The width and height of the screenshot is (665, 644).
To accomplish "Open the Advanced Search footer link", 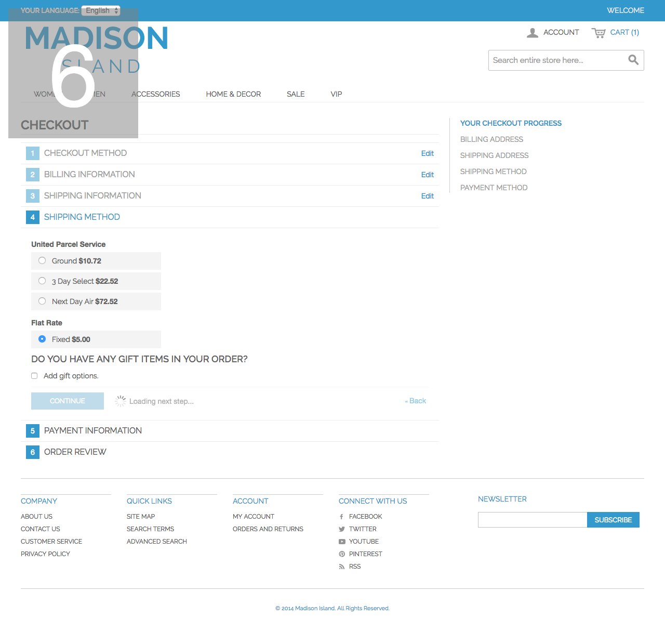I will (x=157, y=542).
